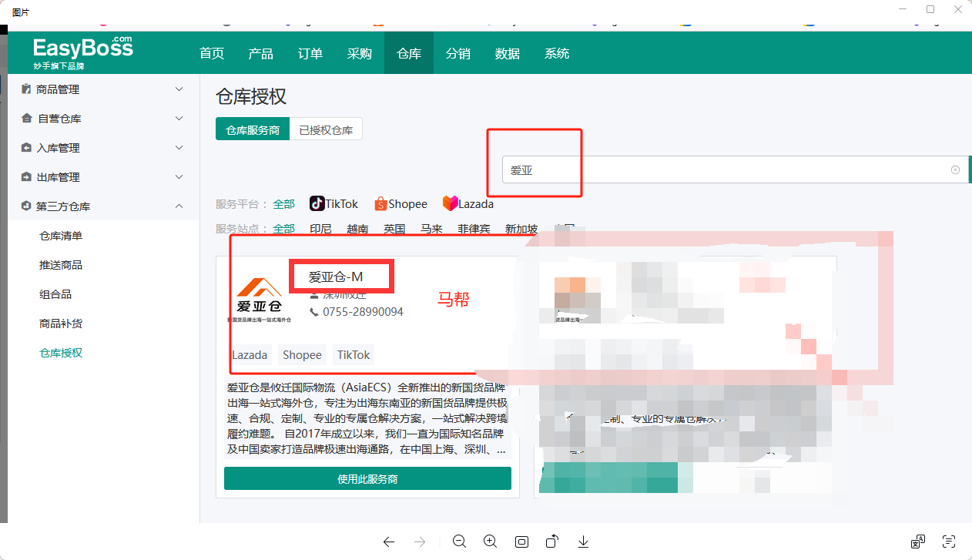Expand the 出库管理 chevron
972x560 pixels.
179,177
